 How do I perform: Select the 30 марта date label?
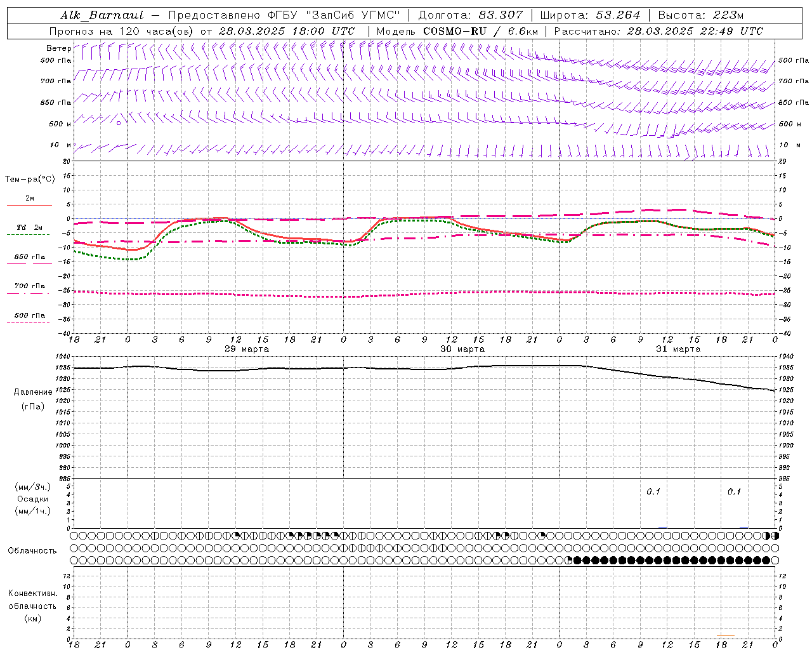tap(462, 349)
